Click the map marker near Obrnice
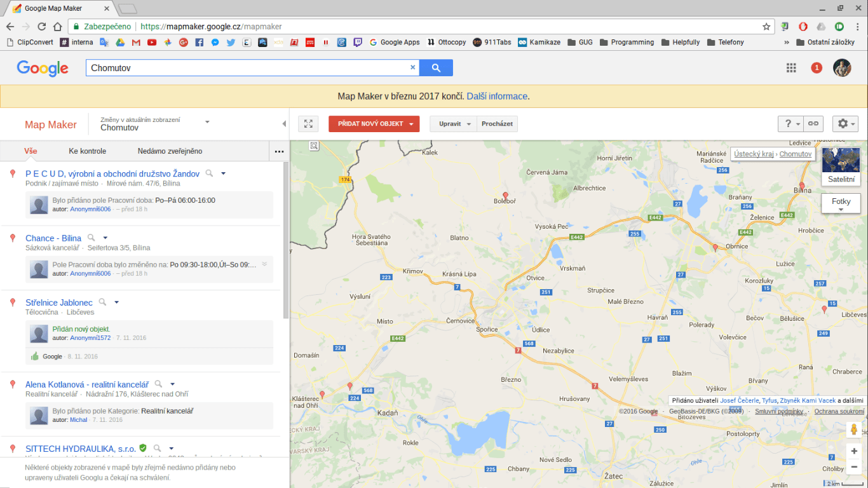 [715, 248]
